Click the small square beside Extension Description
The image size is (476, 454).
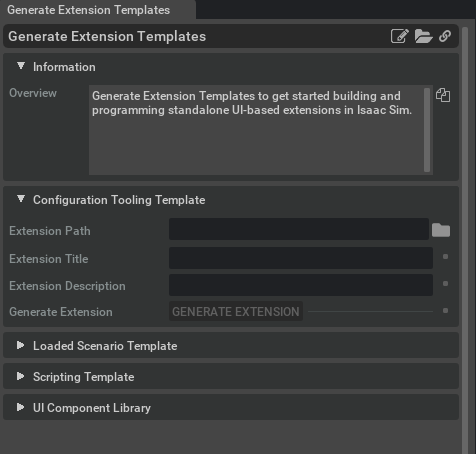point(445,284)
